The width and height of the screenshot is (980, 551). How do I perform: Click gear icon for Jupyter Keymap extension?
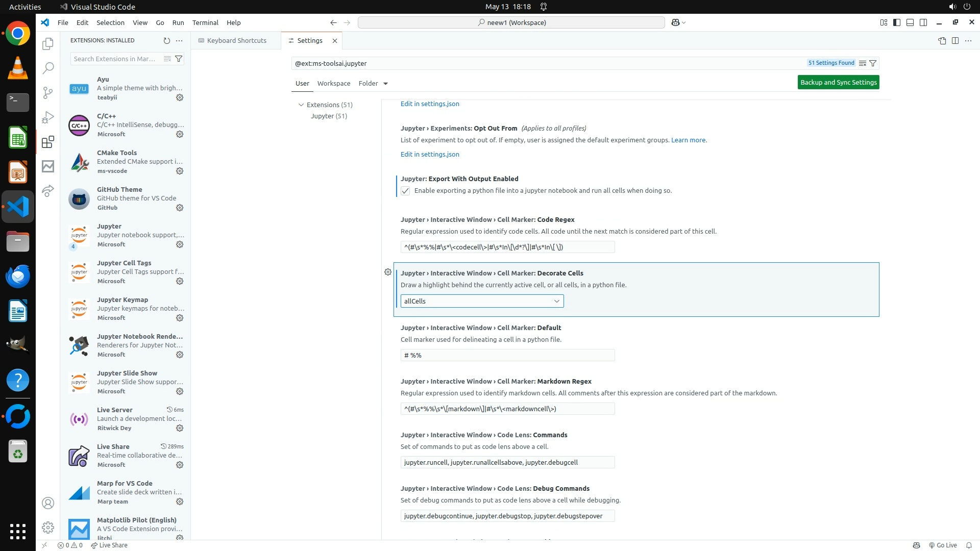(x=180, y=318)
